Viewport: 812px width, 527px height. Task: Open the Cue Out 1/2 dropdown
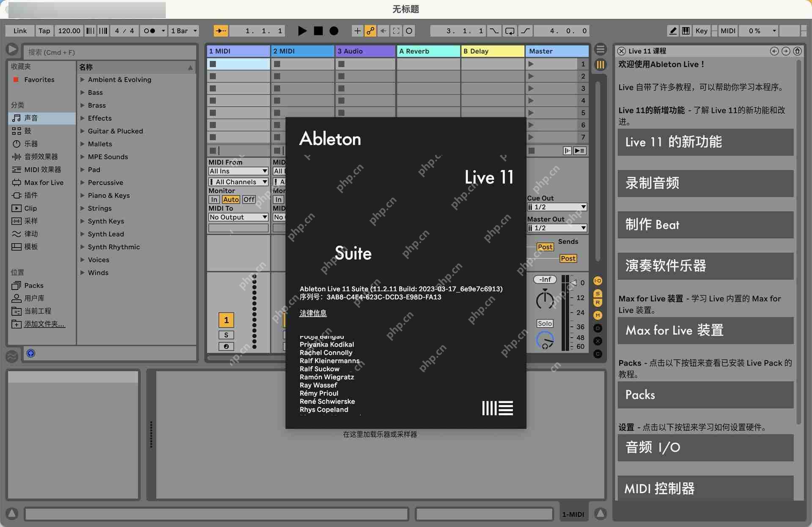click(x=557, y=207)
